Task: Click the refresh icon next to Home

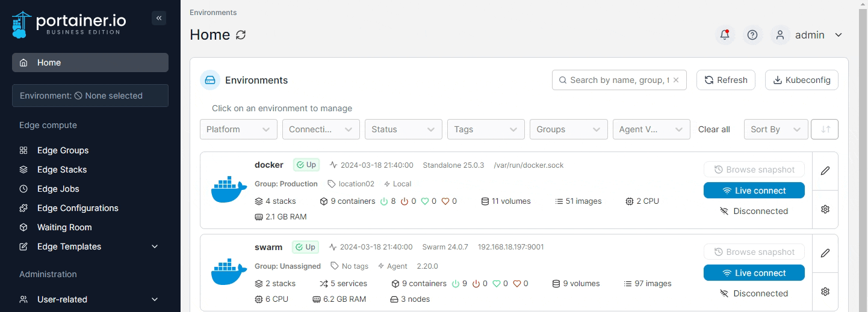Action: (241, 35)
